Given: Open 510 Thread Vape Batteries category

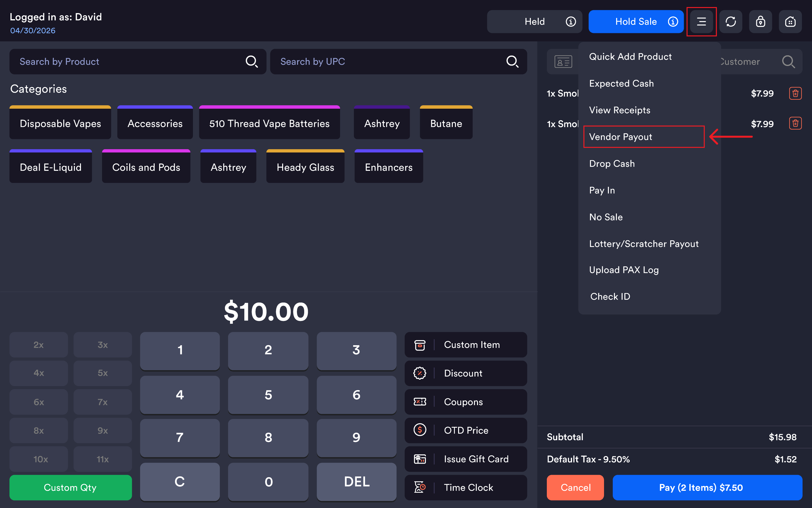Looking at the screenshot, I should (269, 122).
